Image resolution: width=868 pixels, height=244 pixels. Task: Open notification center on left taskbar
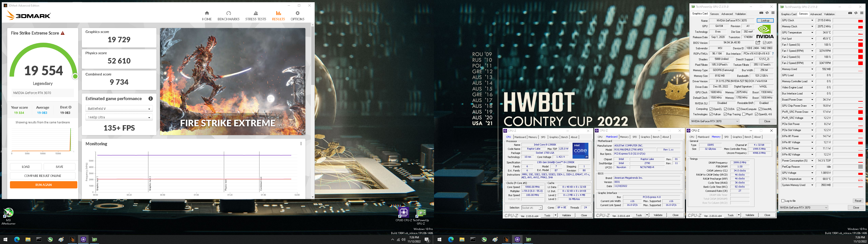427,240
